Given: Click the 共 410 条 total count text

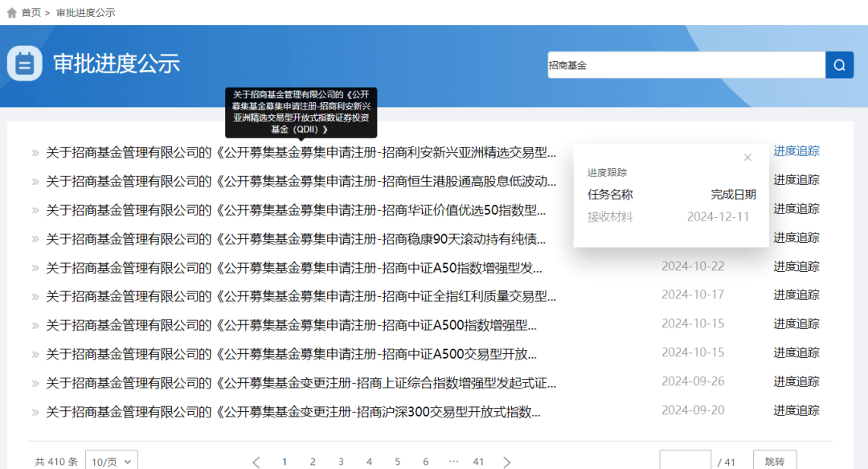Looking at the screenshot, I should 56,461.
